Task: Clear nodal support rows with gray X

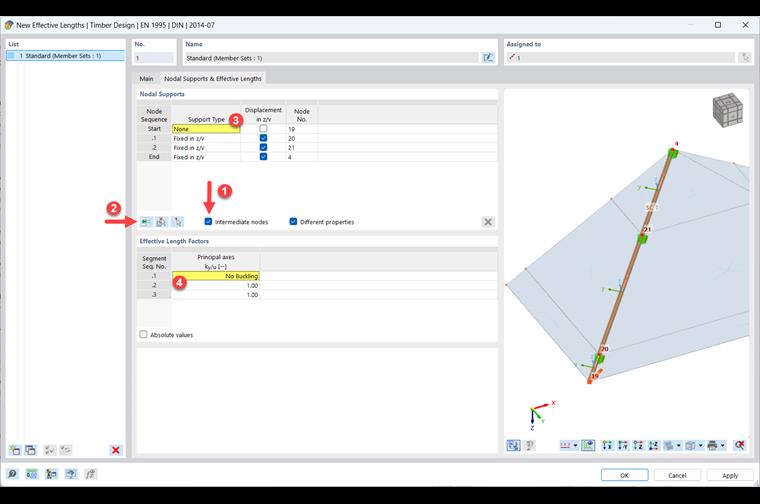Action: coord(488,222)
